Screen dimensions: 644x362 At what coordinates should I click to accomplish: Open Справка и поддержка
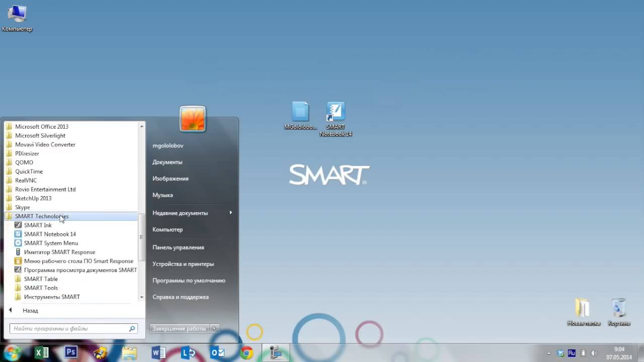[x=181, y=297]
